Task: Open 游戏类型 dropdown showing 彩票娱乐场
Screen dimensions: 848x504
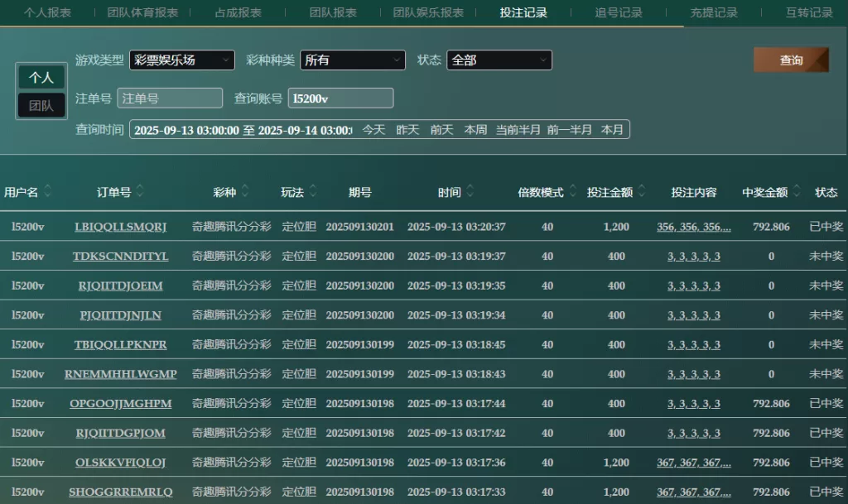Action: click(182, 60)
